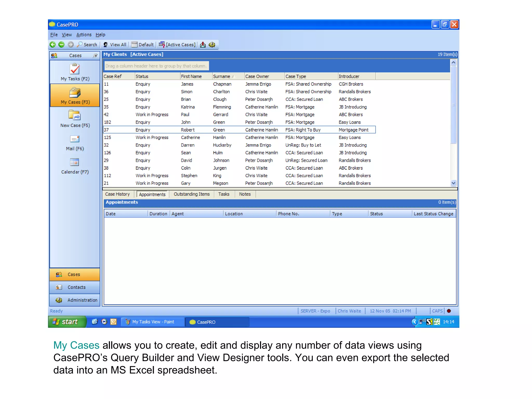Open Mail (F6) in the sidebar
Screen dimensions: 532x399
[x=75, y=143]
